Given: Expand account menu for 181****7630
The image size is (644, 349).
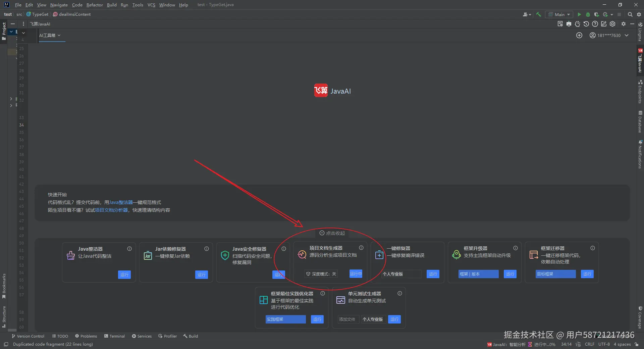Looking at the screenshot, I should (x=627, y=35).
